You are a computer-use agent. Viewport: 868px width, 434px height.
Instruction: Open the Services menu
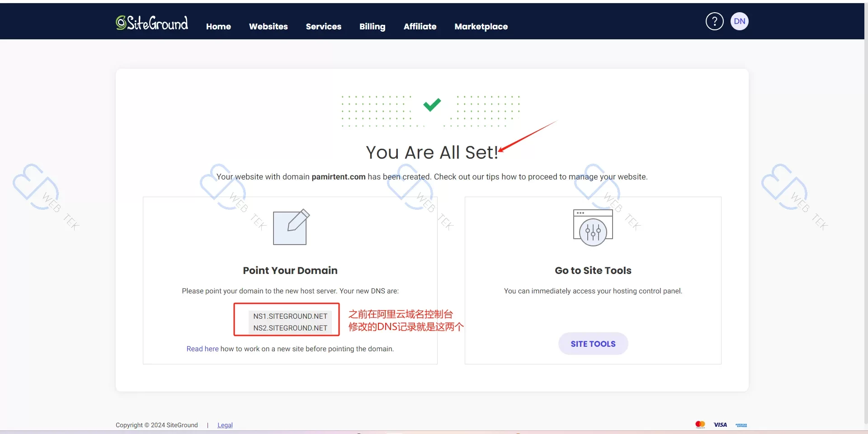click(324, 26)
